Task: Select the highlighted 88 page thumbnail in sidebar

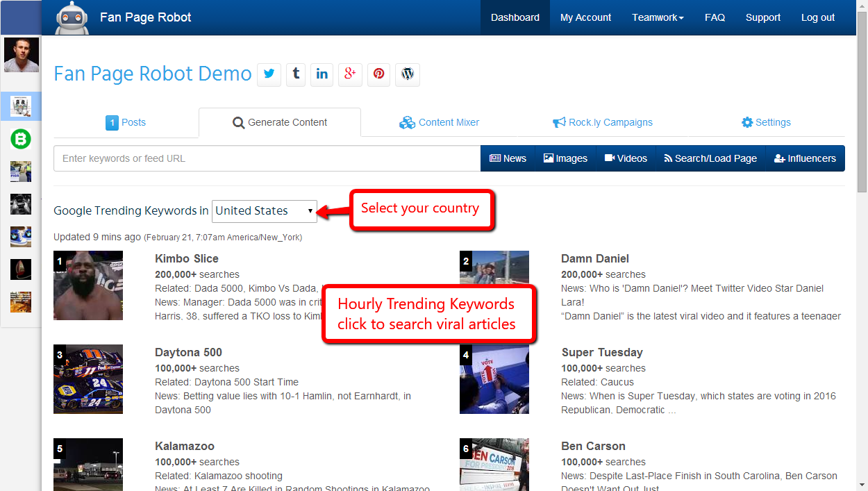Action: tap(21, 106)
